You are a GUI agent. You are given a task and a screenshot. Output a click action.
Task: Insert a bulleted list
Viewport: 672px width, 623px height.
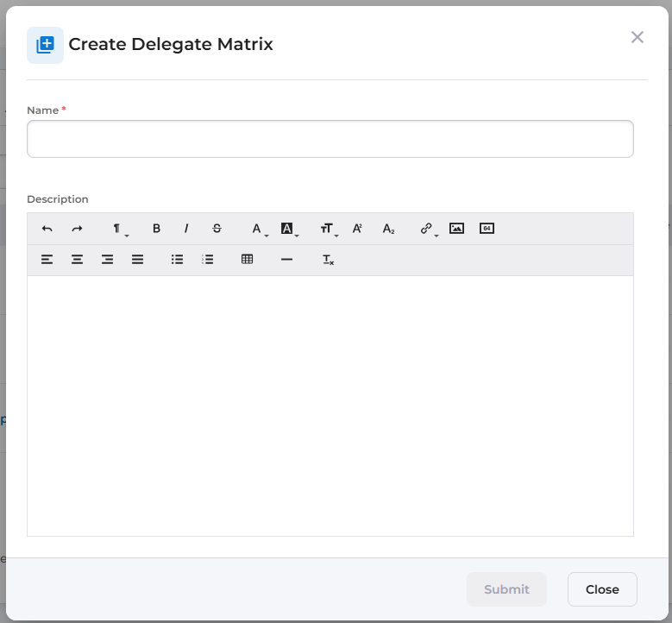[177, 259]
